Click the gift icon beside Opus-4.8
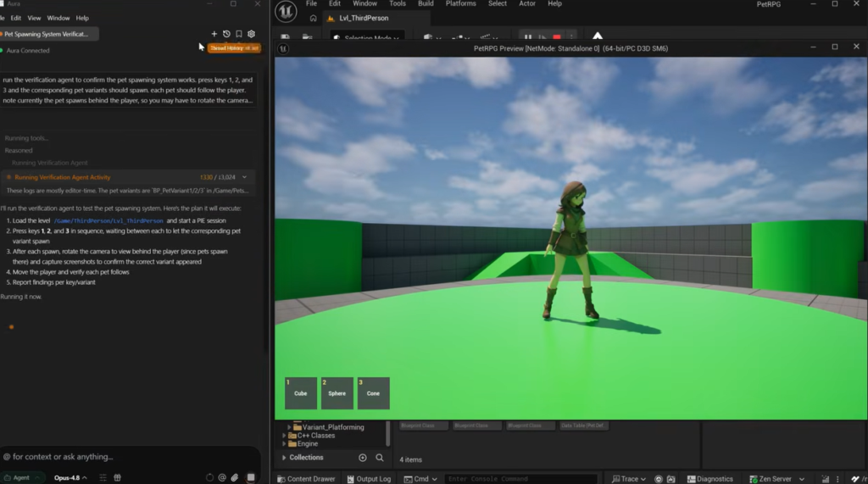This screenshot has width=868, height=484. pyautogui.click(x=117, y=477)
